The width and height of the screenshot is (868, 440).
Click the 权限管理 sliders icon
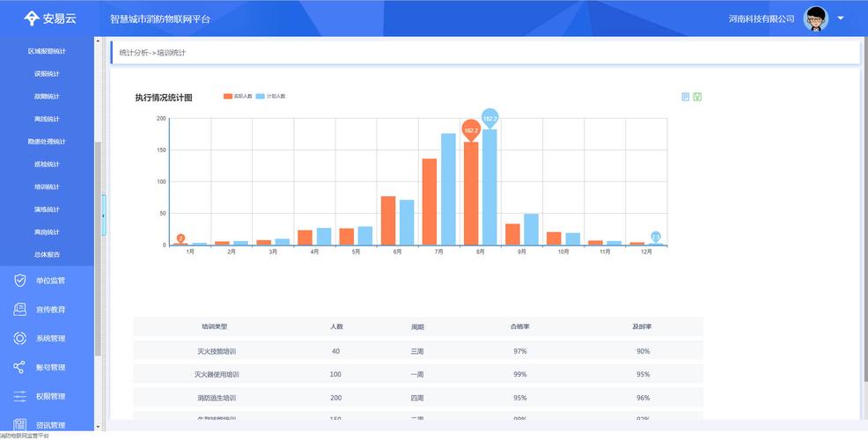pos(20,396)
